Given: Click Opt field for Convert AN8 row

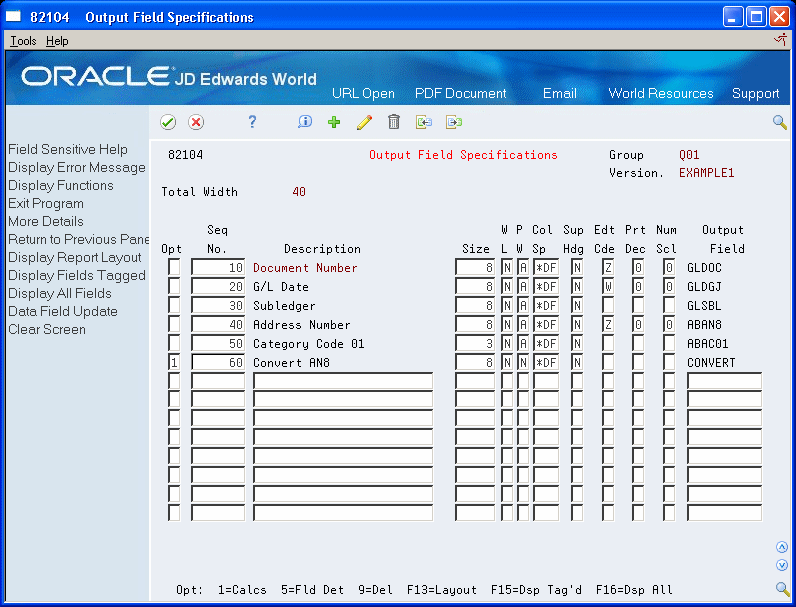Looking at the screenshot, I should (x=174, y=362).
